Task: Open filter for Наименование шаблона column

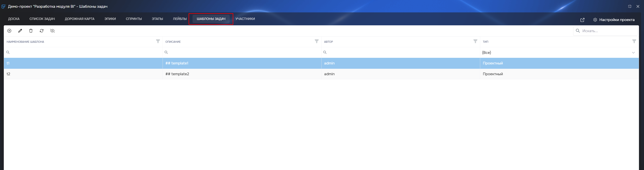Action: click(x=158, y=41)
